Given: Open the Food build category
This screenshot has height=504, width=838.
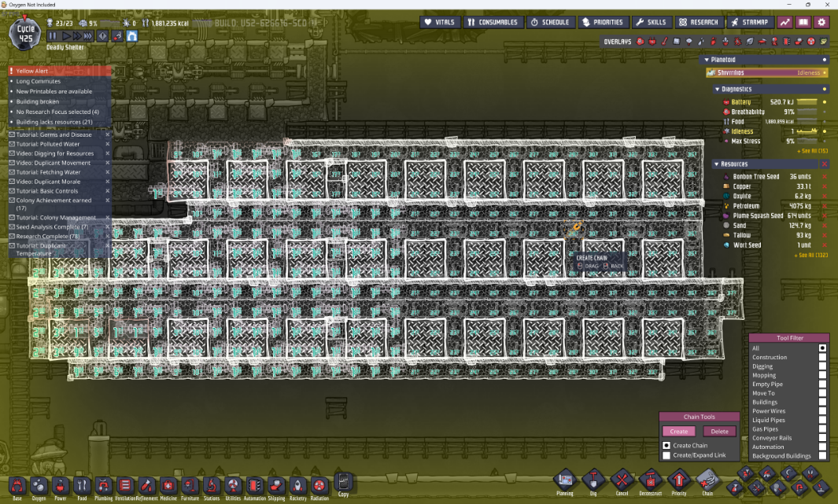Looking at the screenshot, I should [x=82, y=487].
